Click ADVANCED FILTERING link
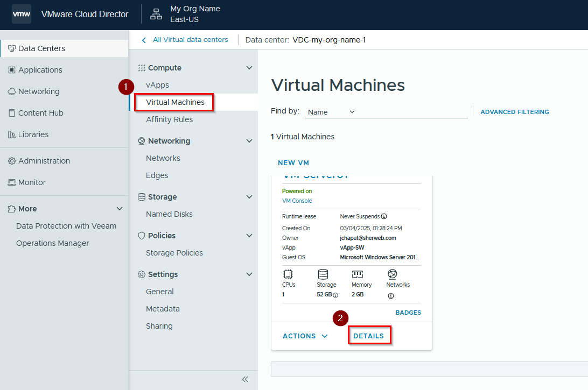588x390 pixels. pyautogui.click(x=515, y=112)
